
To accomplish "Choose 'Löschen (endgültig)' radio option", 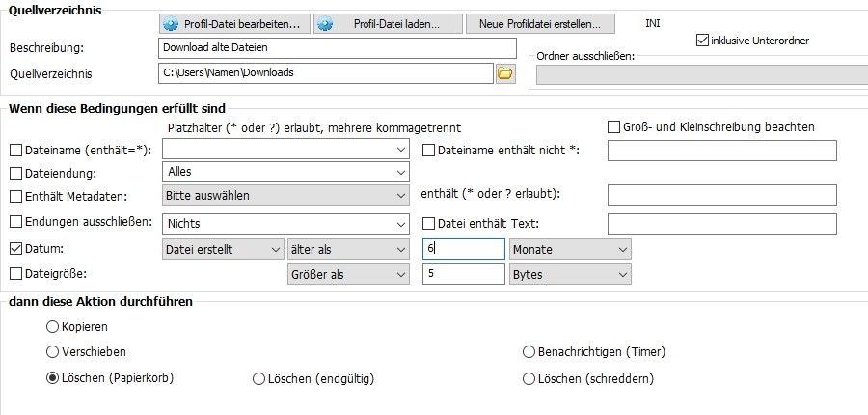I will coord(258,379).
